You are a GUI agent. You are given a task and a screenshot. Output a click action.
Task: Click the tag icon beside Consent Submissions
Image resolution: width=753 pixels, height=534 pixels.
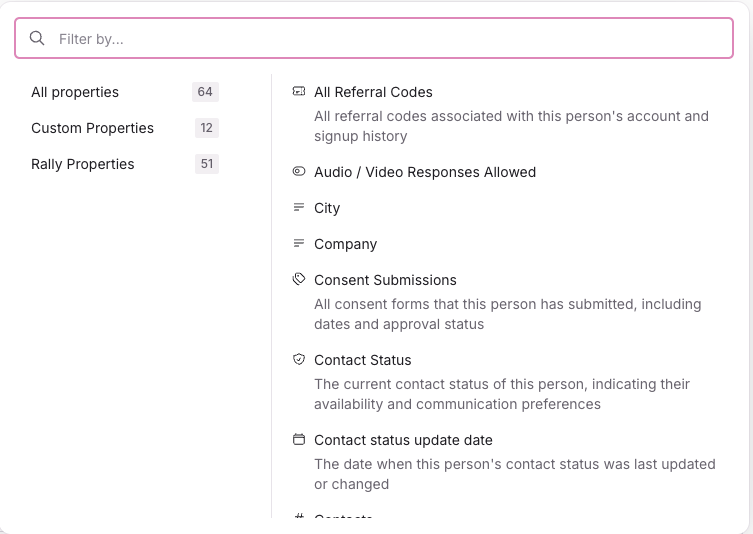click(x=298, y=280)
